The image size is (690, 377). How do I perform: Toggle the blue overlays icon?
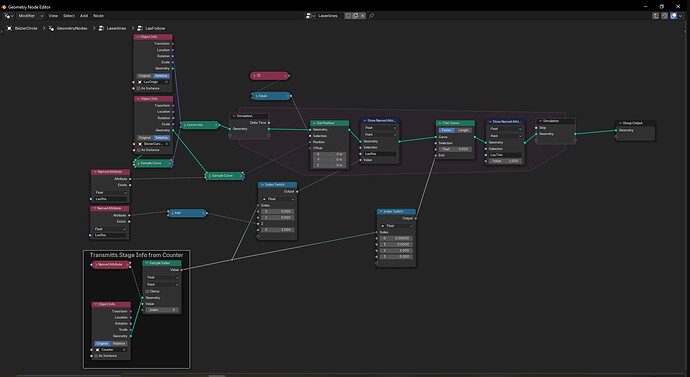[x=673, y=16]
